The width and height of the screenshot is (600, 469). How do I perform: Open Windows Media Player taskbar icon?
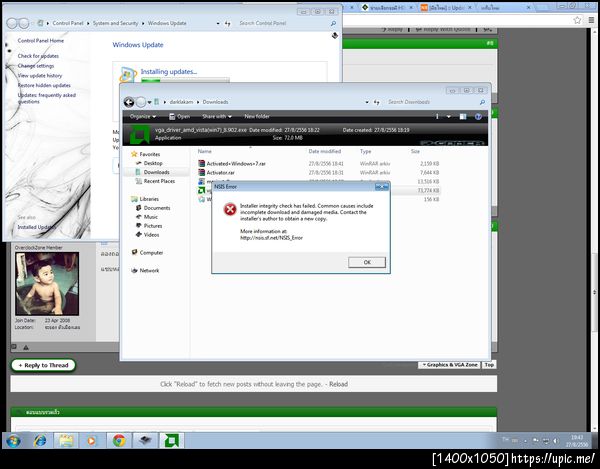coord(92,441)
